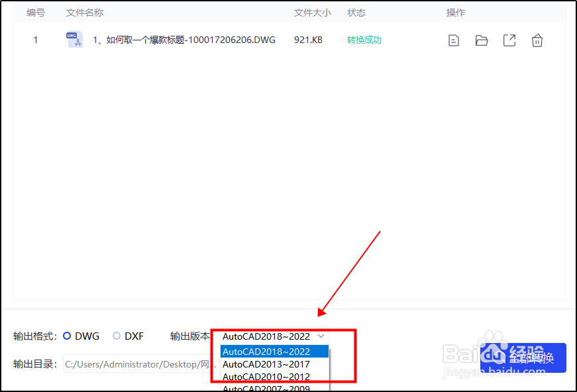This screenshot has height=392, width=577.
Task: Open output folder icon in file row
Action: [482, 40]
